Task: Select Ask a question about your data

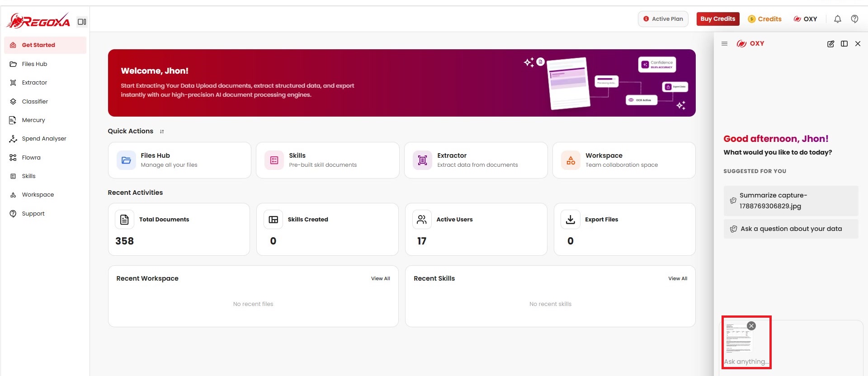Action: tap(791, 229)
